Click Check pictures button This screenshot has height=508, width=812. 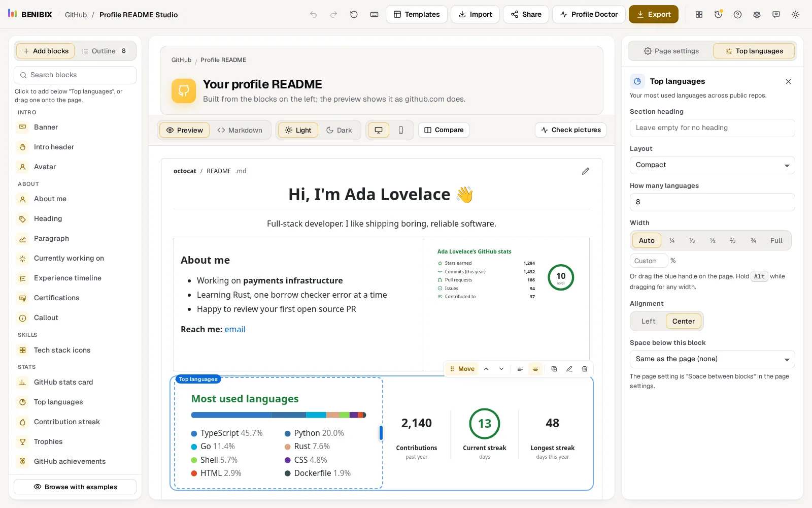[570, 130]
